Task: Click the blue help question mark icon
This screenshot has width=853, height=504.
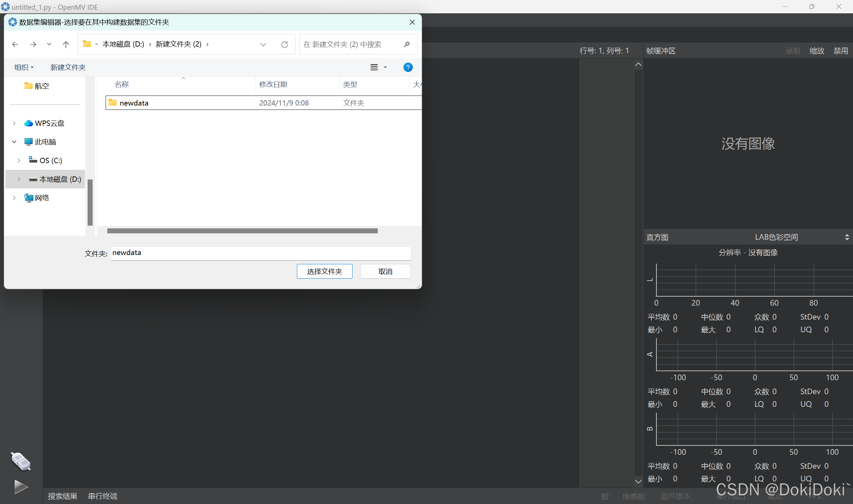Action: (x=408, y=67)
